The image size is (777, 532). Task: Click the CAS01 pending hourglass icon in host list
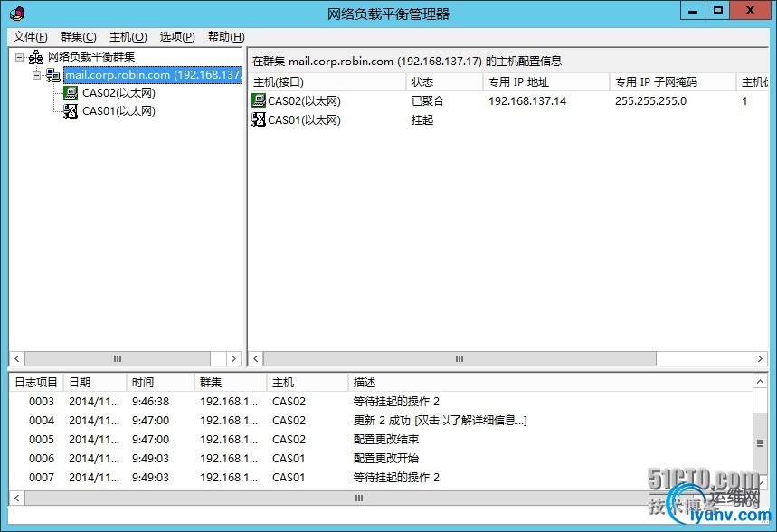pyautogui.click(x=259, y=119)
